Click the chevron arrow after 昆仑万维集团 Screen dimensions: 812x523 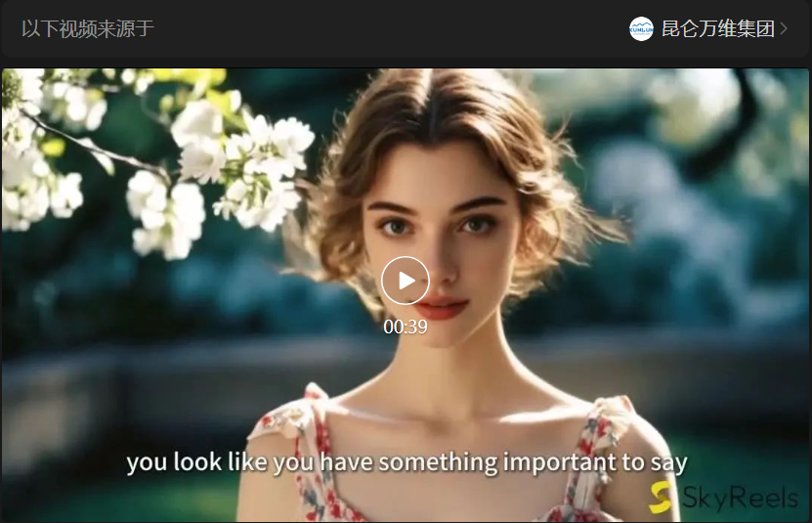pyautogui.click(x=784, y=28)
